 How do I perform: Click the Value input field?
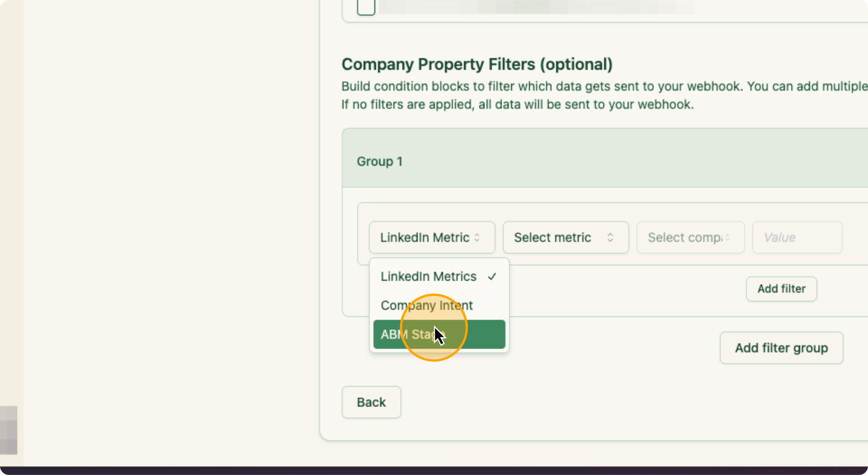click(x=797, y=238)
